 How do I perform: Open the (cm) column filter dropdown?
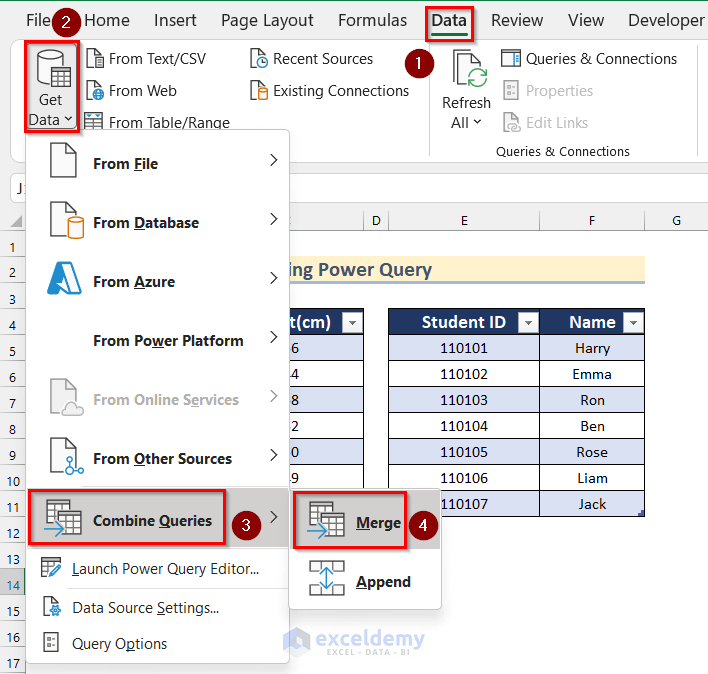pyautogui.click(x=352, y=322)
